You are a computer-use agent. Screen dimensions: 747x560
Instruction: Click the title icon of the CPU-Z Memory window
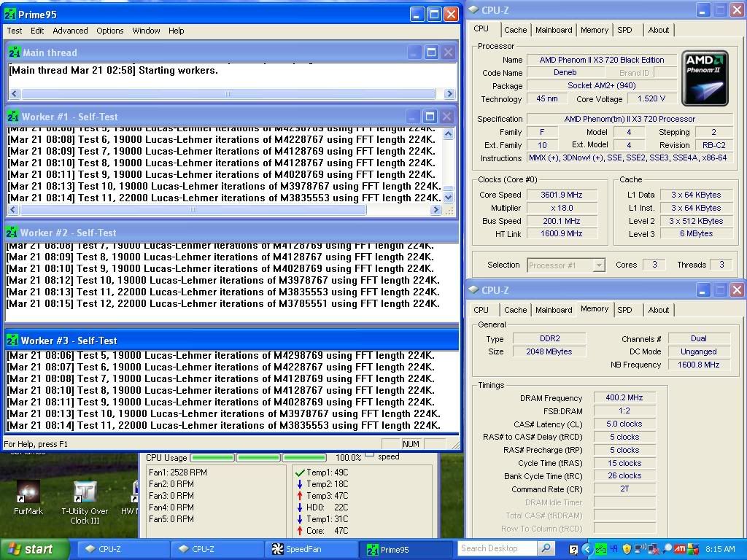pyautogui.click(x=473, y=289)
